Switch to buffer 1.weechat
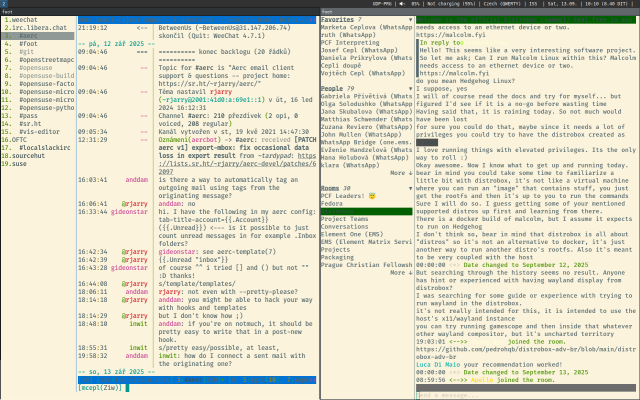 21,20
